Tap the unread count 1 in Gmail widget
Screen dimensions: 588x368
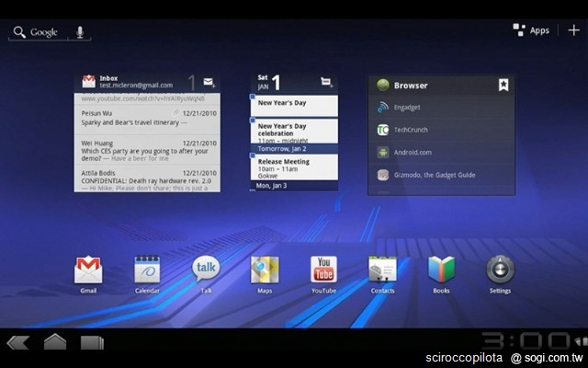coord(192,83)
